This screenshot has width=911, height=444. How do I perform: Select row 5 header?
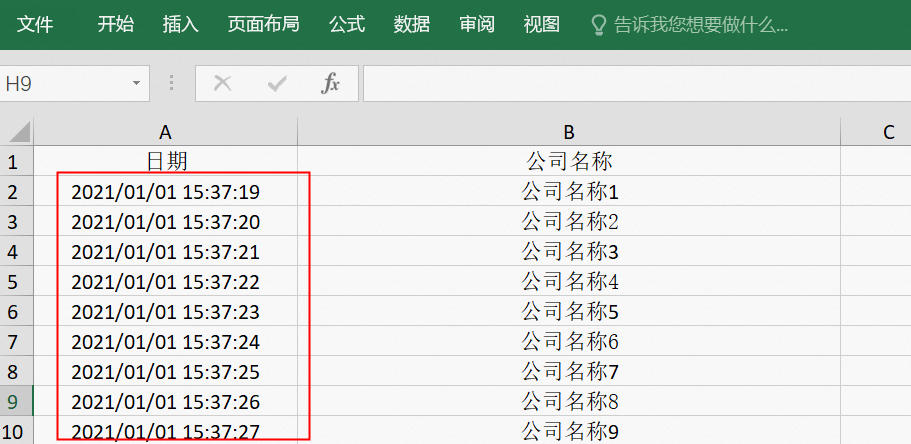click(x=16, y=281)
